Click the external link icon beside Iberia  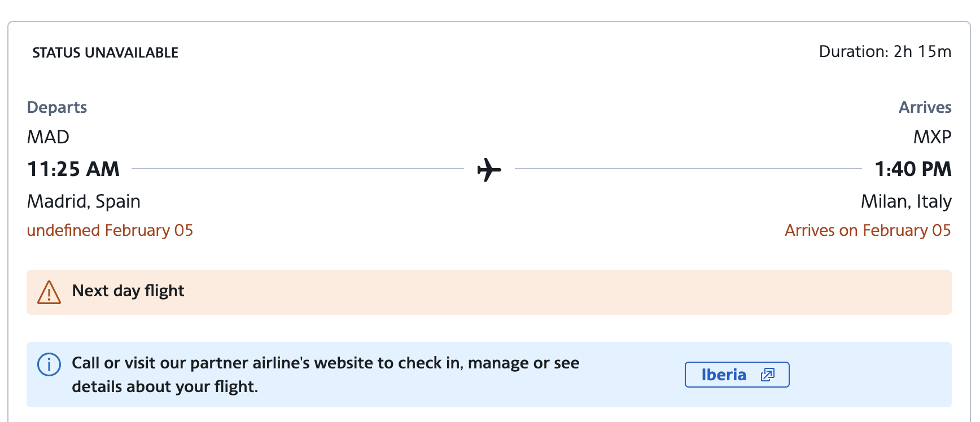[768, 375]
